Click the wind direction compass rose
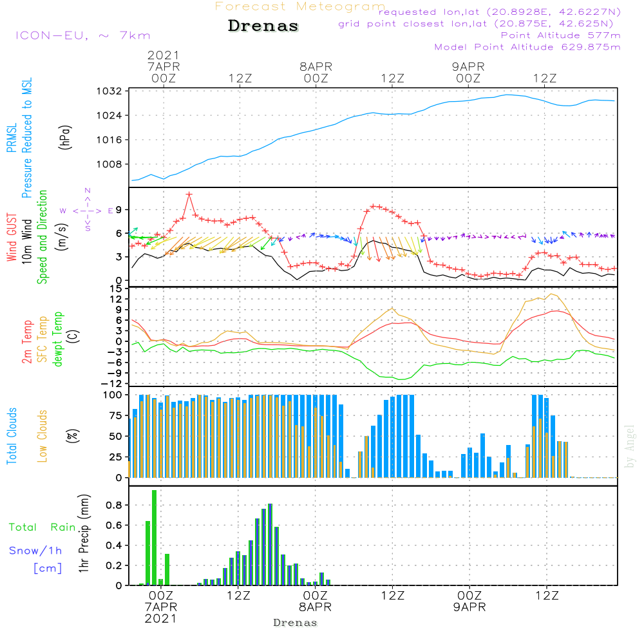644x644 pixels. pos(88,210)
